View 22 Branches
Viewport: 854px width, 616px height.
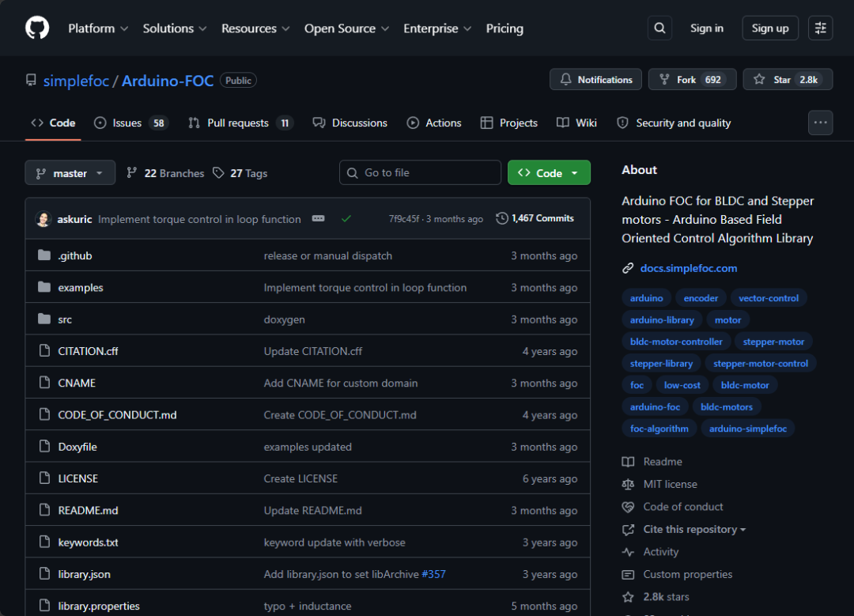[165, 173]
